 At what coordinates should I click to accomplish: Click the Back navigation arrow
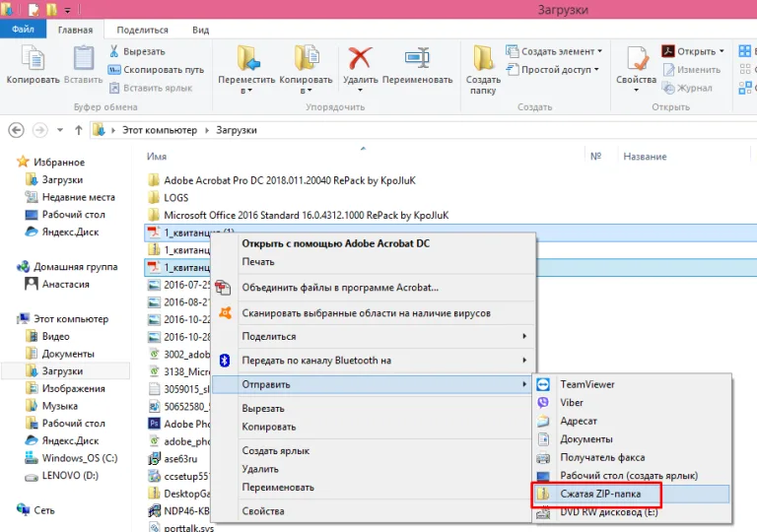(x=16, y=130)
